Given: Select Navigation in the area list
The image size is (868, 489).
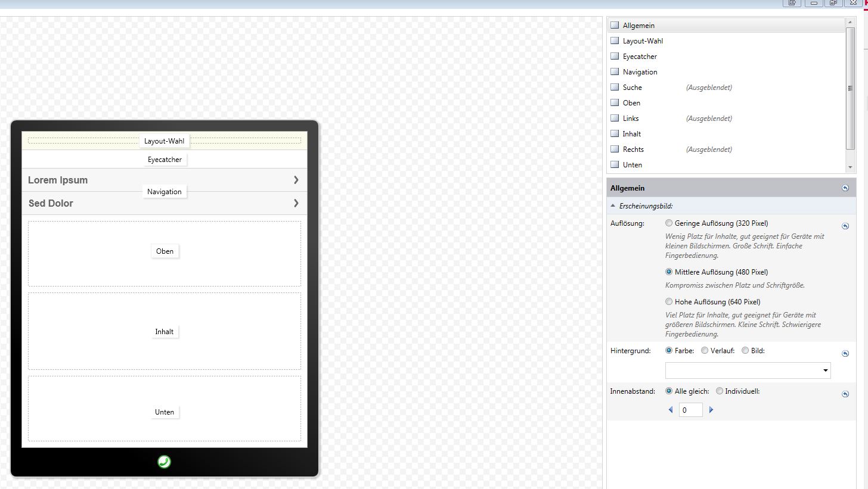Looking at the screenshot, I should [x=640, y=71].
